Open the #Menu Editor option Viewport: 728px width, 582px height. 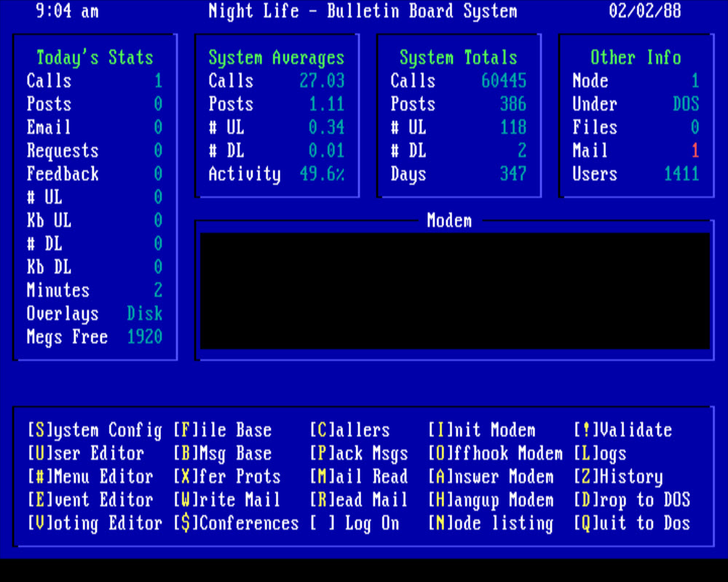tap(90, 477)
